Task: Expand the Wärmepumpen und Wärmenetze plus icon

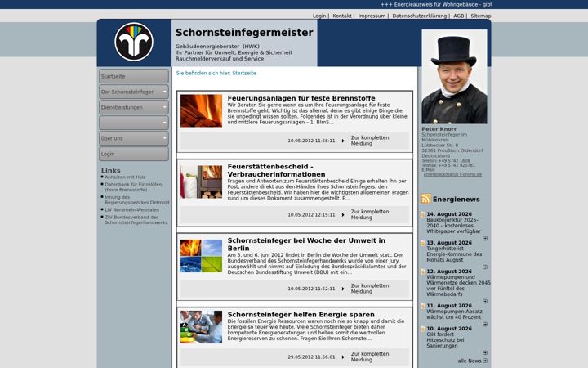Action: 485,302
